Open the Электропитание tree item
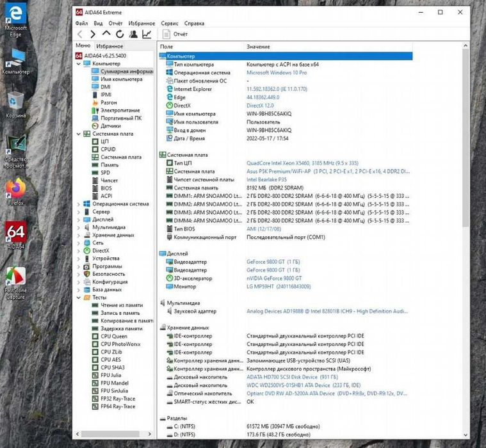This screenshot has width=486, height=448. 120,110
